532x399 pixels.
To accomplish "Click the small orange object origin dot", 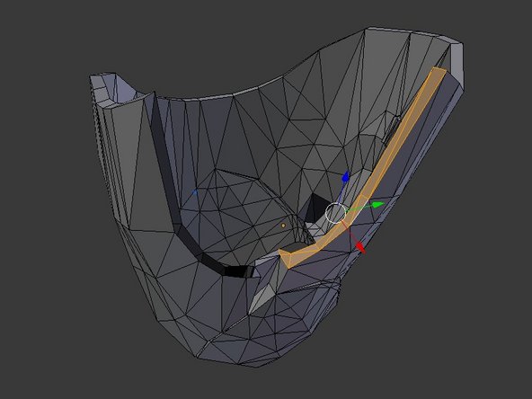I will [283, 226].
